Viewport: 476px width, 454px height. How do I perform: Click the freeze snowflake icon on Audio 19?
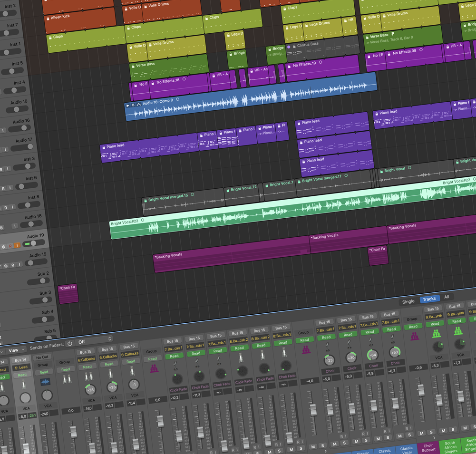click(x=4, y=247)
